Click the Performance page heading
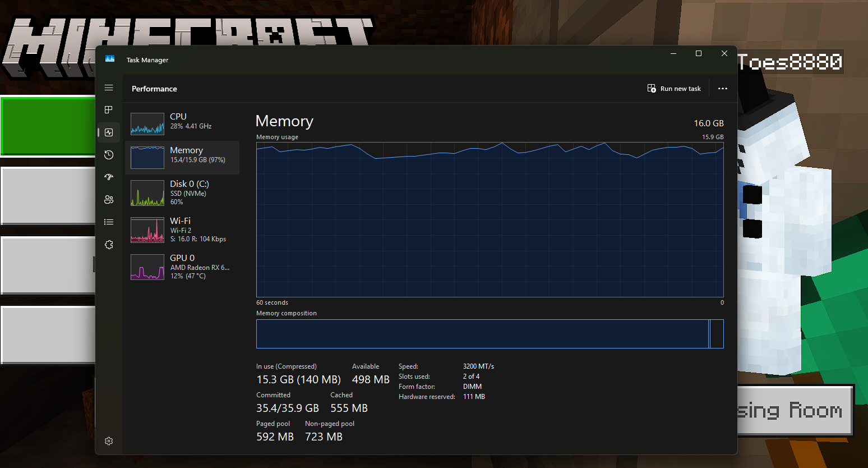The width and height of the screenshot is (868, 468). click(x=154, y=89)
